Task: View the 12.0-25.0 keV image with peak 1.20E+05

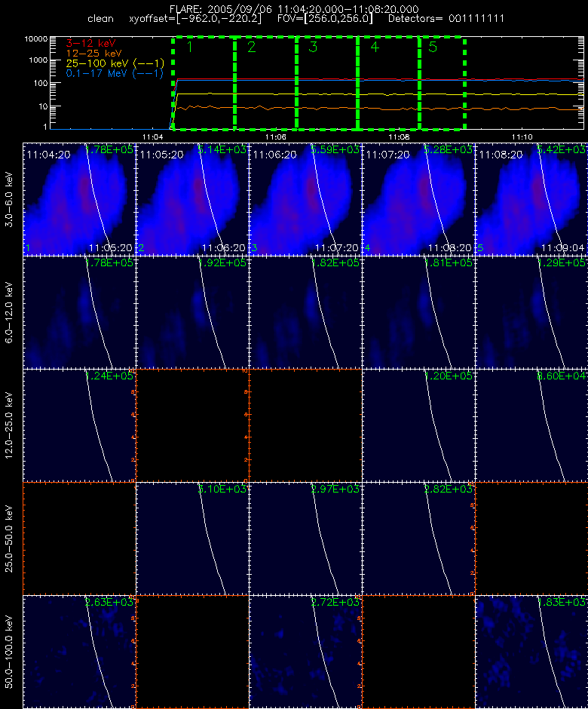Action: click(418, 425)
